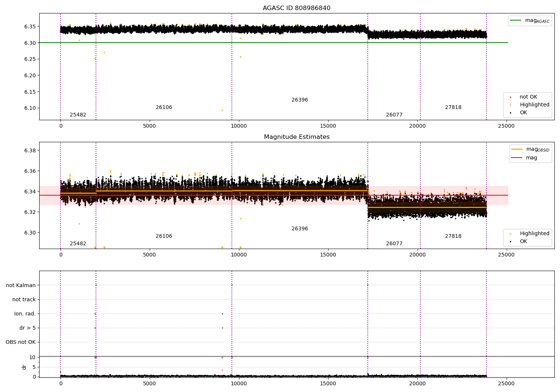This screenshot has height=392, width=560.
Task: Click OBSID label 26396 in the top plot
Action: [300, 100]
